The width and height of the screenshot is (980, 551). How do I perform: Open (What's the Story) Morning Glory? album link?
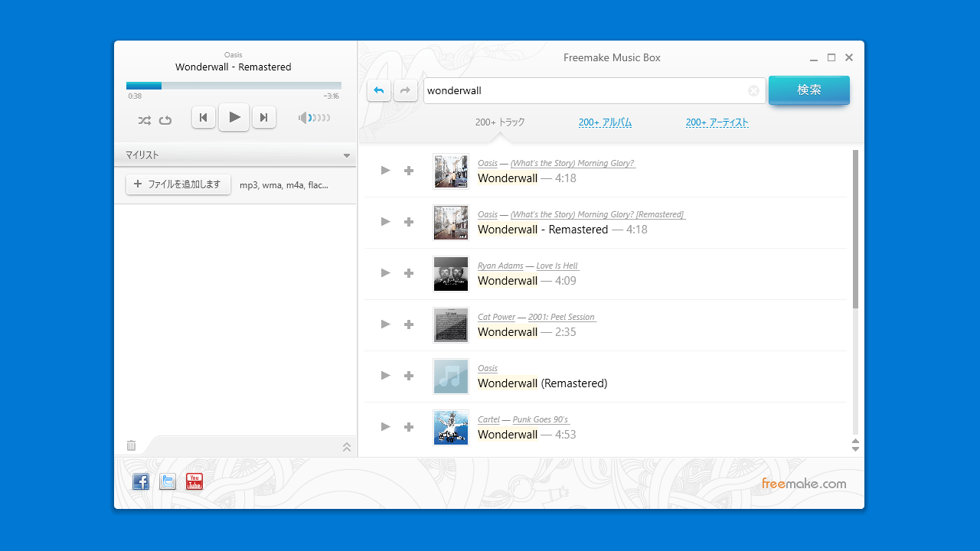(x=573, y=163)
